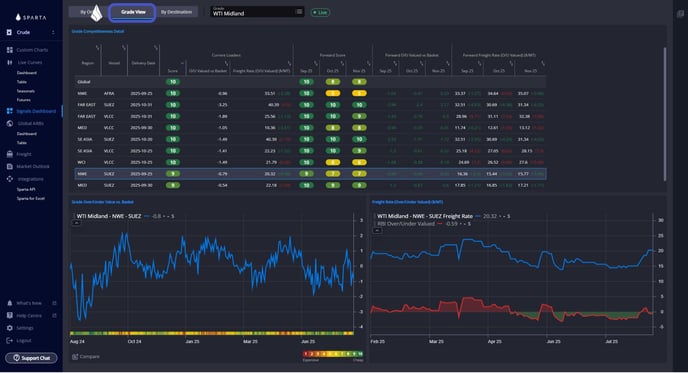Open Dashboard under Global Arbs
This screenshot has height=373, width=688.
tap(27, 134)
